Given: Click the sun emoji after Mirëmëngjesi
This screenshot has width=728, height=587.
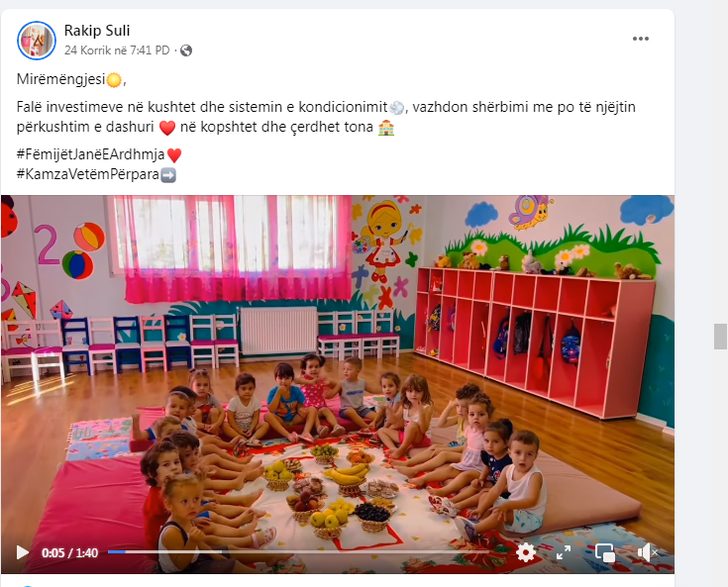Looking at the screenshot, I should 114,80.
